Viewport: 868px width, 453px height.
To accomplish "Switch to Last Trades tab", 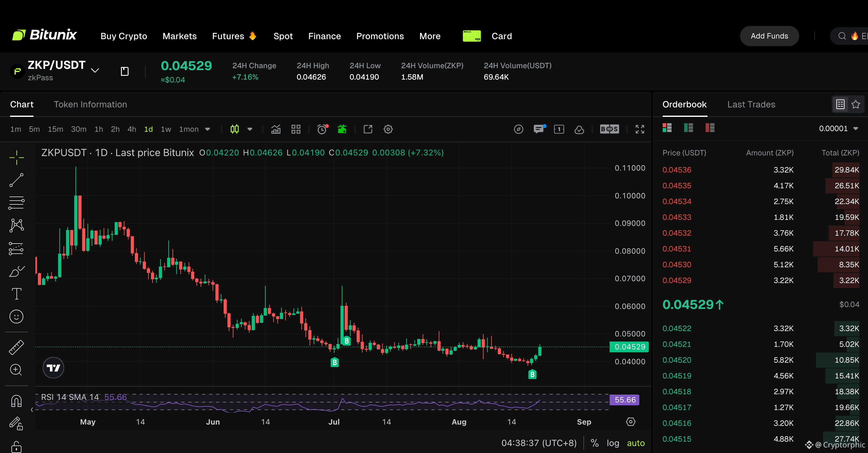I will [x=751, y=105].
